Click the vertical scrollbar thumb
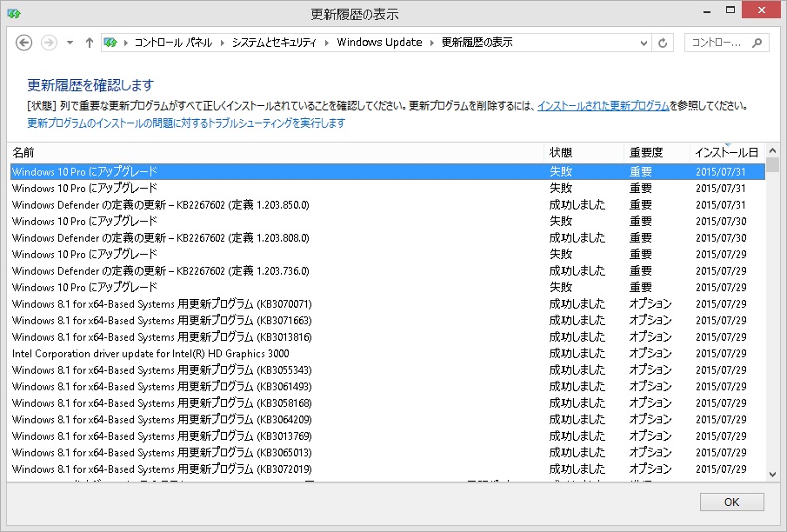 coord(772,164)
